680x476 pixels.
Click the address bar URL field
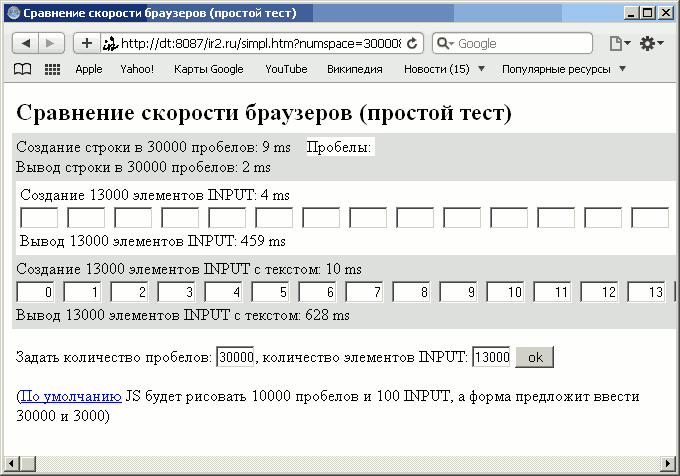[261, 43]
